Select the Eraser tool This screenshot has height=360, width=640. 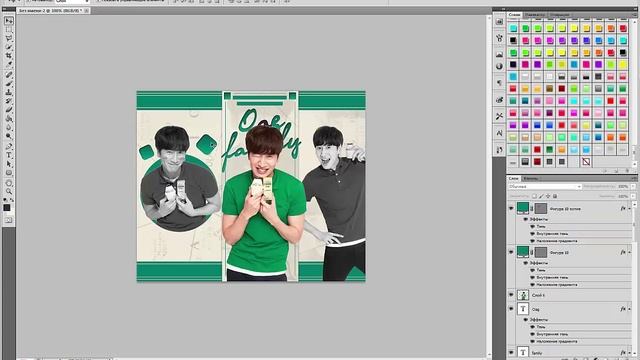(x=9, y=109)
